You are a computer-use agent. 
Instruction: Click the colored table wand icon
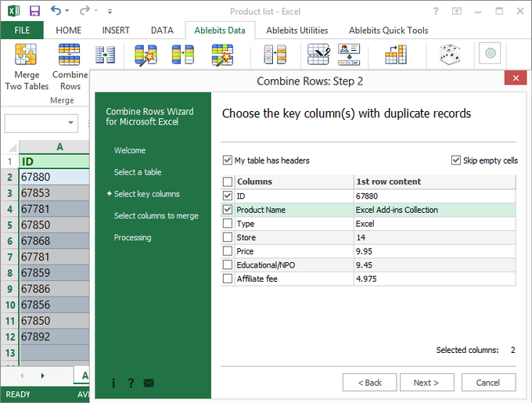(222, 55)
